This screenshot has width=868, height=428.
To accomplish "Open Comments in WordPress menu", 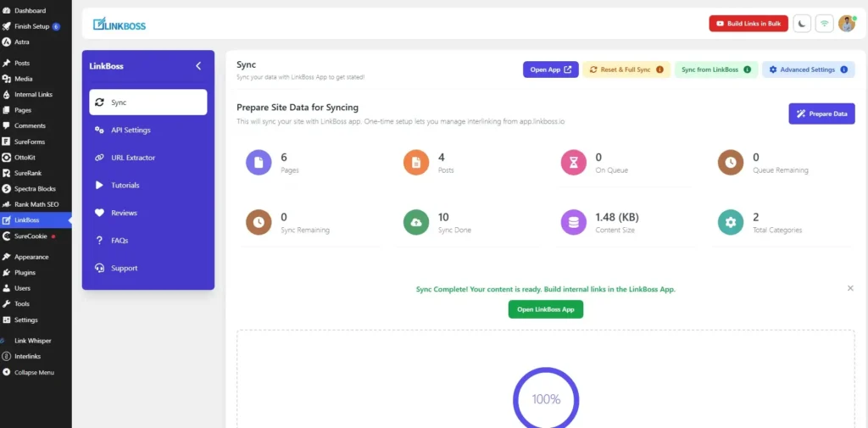I will [36, 125].
